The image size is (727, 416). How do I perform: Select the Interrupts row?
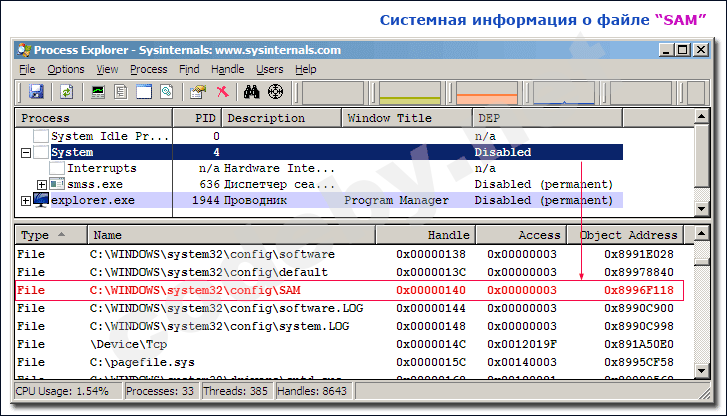tap(319, 168)
